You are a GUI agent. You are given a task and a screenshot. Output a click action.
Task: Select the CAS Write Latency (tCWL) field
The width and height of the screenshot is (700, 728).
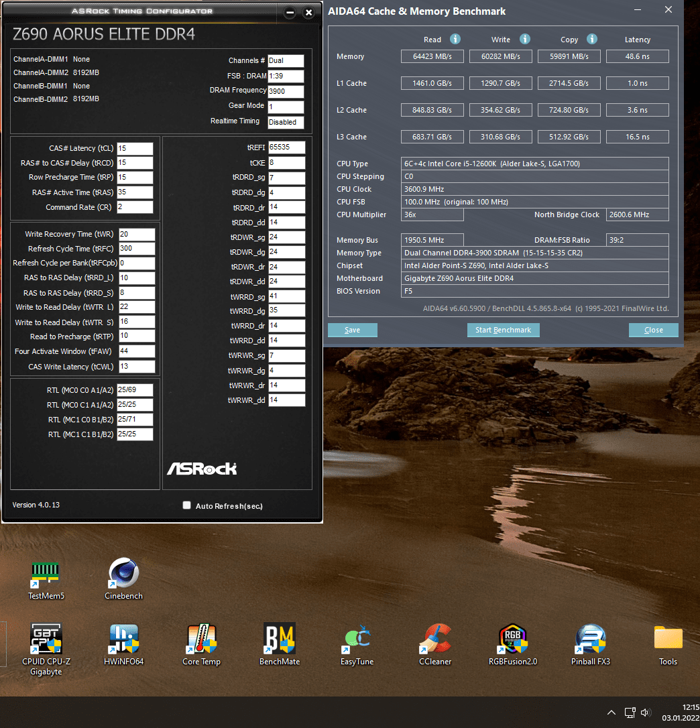coord(137,367)
